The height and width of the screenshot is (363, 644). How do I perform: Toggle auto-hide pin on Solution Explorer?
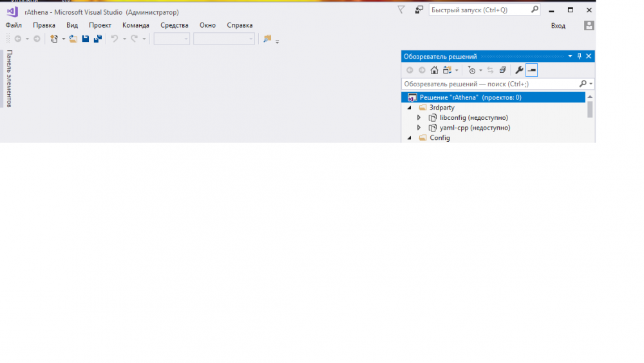click(579, 56)
